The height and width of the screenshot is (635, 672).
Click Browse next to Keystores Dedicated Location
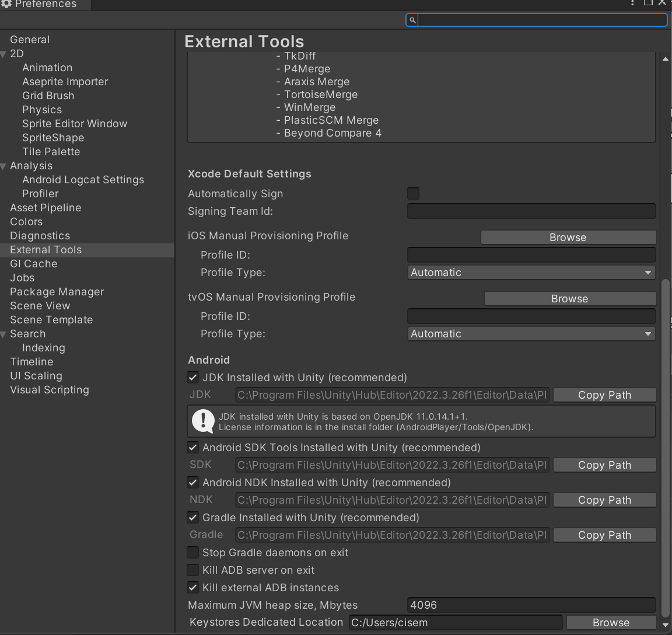point(611,622)
